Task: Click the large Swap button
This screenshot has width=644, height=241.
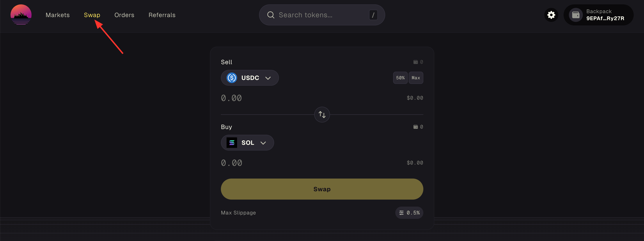Action: click(322, 189)
